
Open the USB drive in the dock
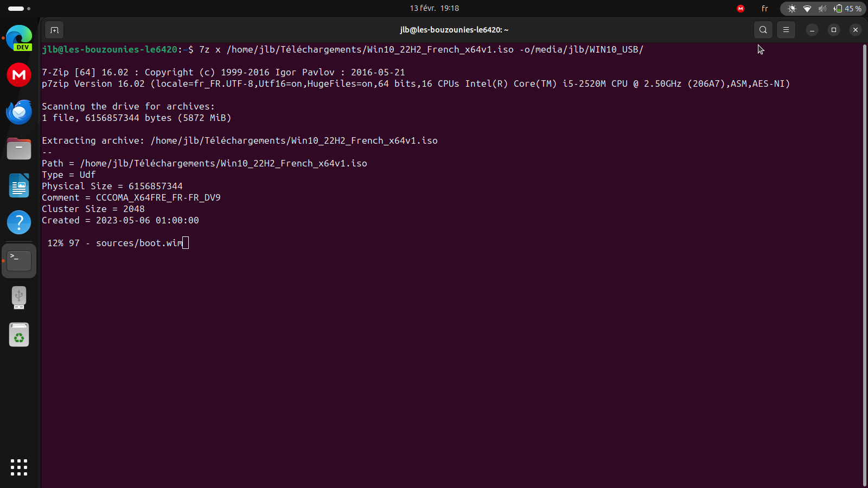pos(19,298)
